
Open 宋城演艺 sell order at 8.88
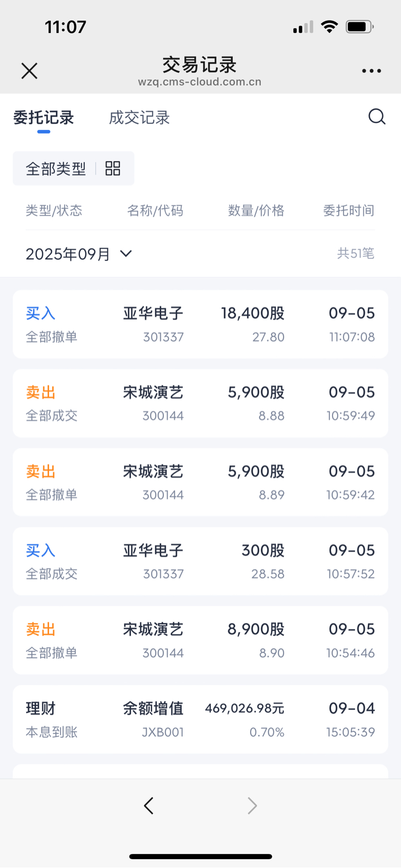click(200, 403)
